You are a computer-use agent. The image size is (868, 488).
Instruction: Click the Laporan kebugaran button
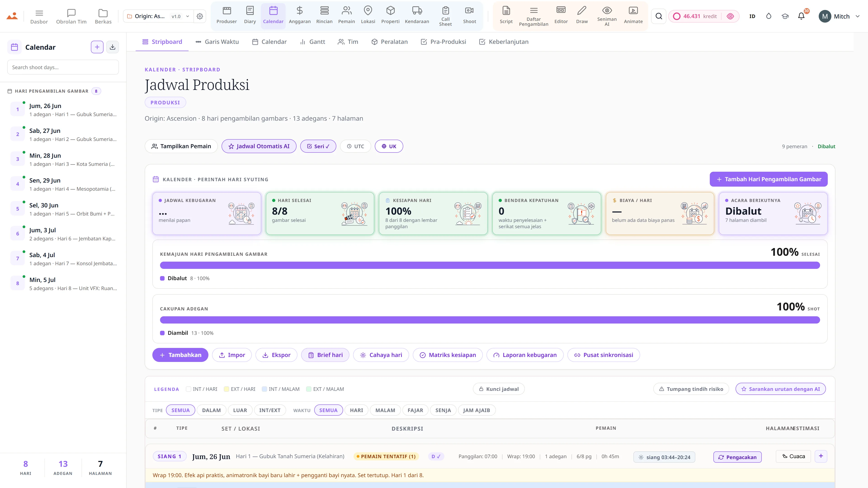[525, 355]
